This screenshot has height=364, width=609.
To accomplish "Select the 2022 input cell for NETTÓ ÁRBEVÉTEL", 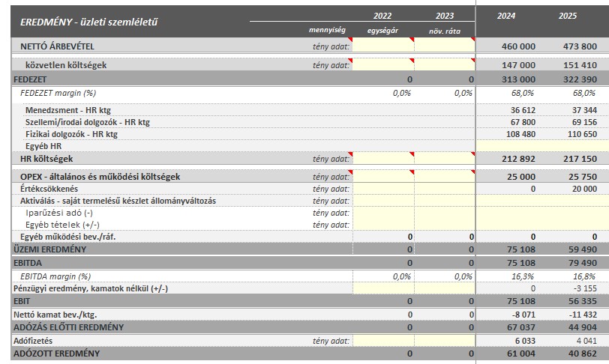I will click(383, 46).
